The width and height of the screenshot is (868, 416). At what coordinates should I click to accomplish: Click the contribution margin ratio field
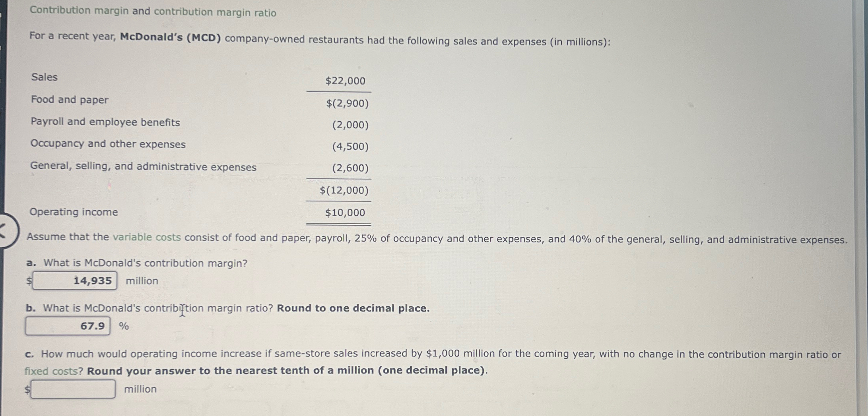tap(68, 326)
